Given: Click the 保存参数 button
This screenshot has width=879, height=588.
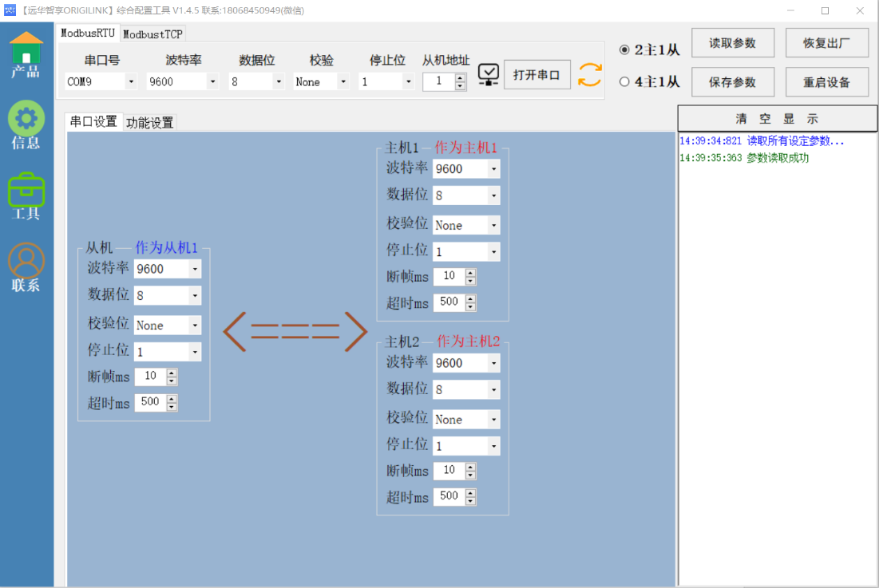Looking at the screenshot, I should 732,82.
